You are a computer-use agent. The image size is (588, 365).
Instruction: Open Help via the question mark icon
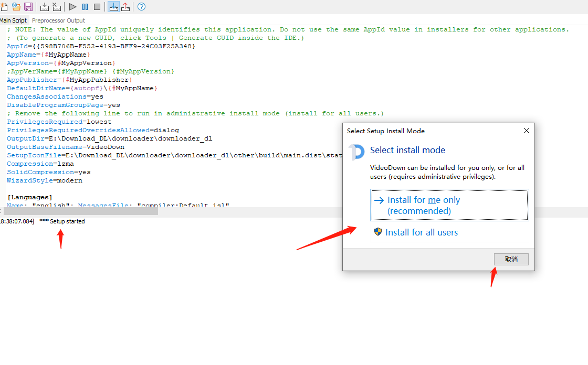pos(141,7)
